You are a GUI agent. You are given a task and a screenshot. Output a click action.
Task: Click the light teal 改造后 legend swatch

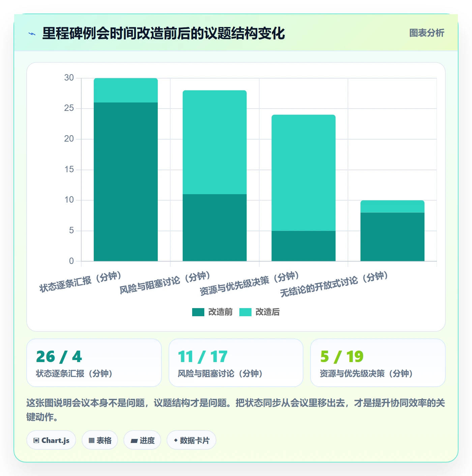[x=245, y=312]
